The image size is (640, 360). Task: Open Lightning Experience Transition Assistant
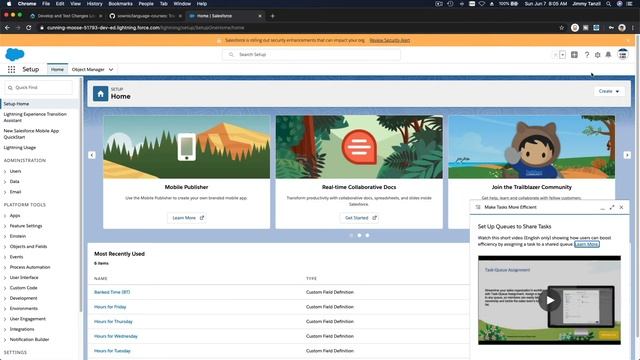pos(35,118)
